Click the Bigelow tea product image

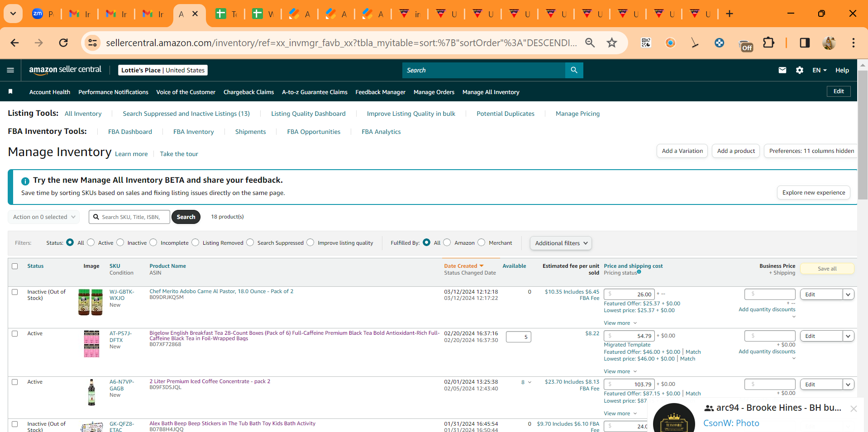tap(91, 344)
